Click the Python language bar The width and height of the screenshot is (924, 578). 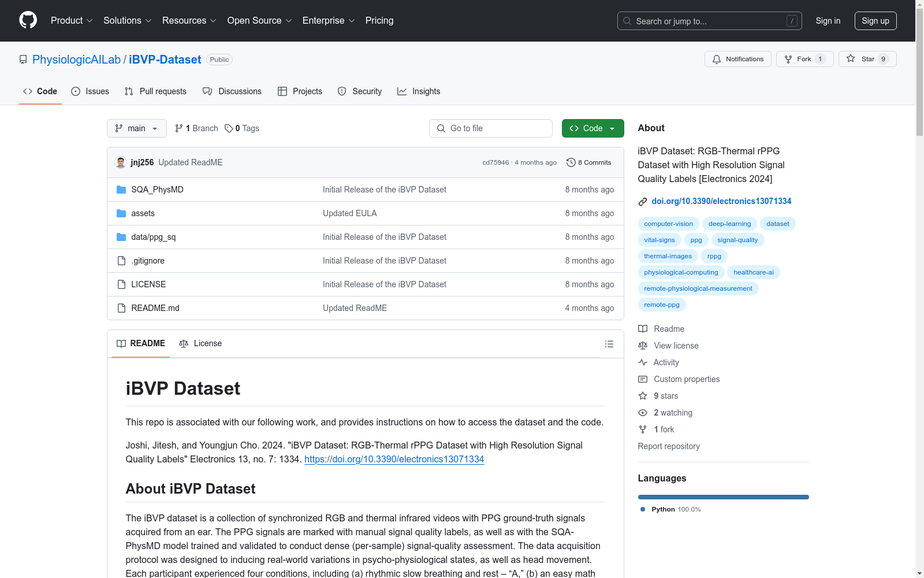pos(724,497)
